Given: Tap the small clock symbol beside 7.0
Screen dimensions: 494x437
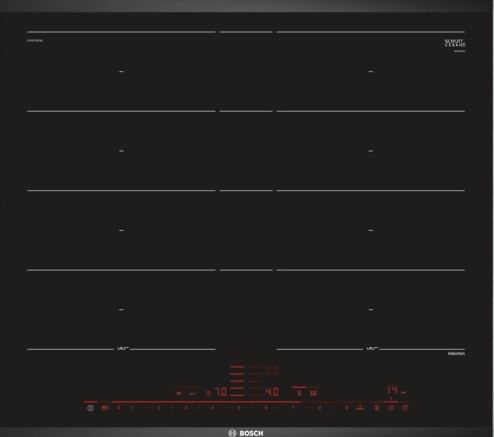Looking at the screenshot, I should tap(208, 393).
